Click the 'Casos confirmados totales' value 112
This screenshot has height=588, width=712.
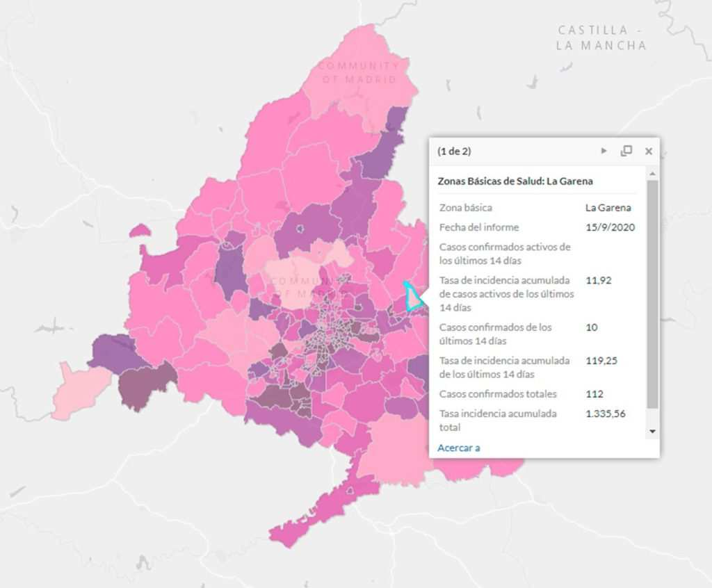tap(596, 394)
